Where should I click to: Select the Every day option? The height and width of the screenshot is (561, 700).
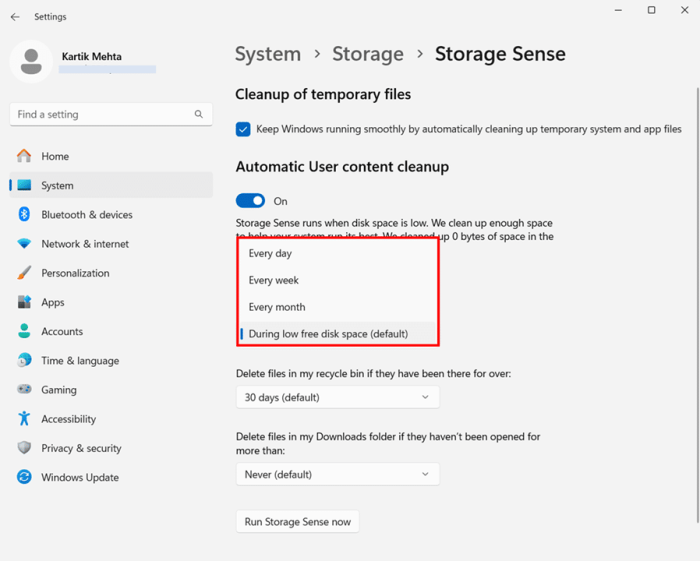[338, 253]
